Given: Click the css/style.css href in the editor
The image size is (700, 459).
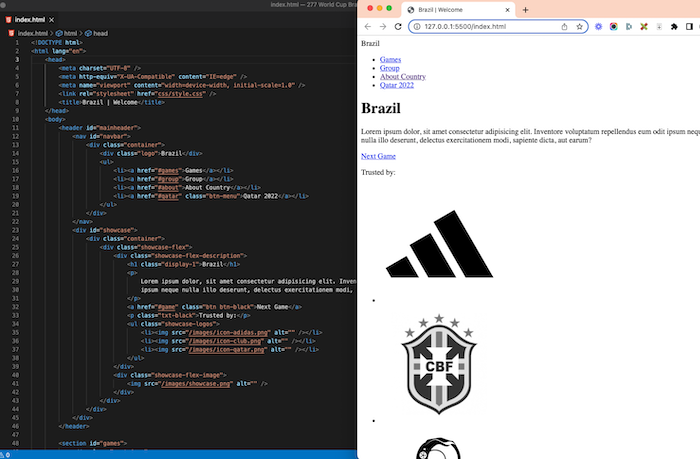Looking at the screenshot, I should (182, 94).
